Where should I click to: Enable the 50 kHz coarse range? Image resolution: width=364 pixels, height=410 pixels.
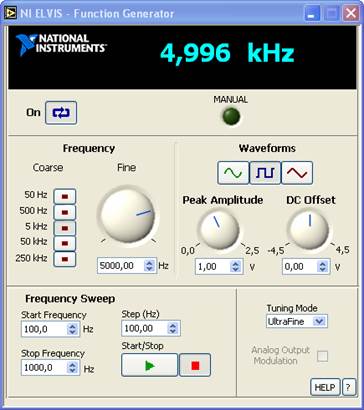(x=65, y=243)
